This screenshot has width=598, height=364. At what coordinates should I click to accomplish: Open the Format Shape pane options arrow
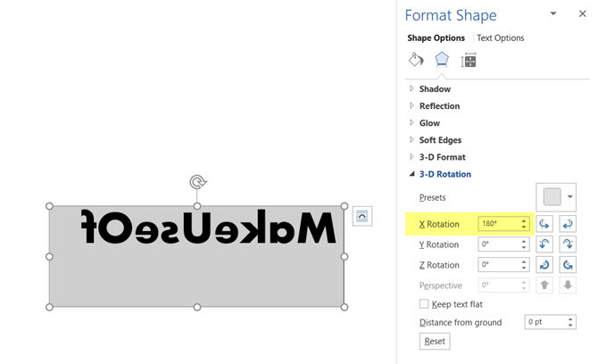(553, 13)
